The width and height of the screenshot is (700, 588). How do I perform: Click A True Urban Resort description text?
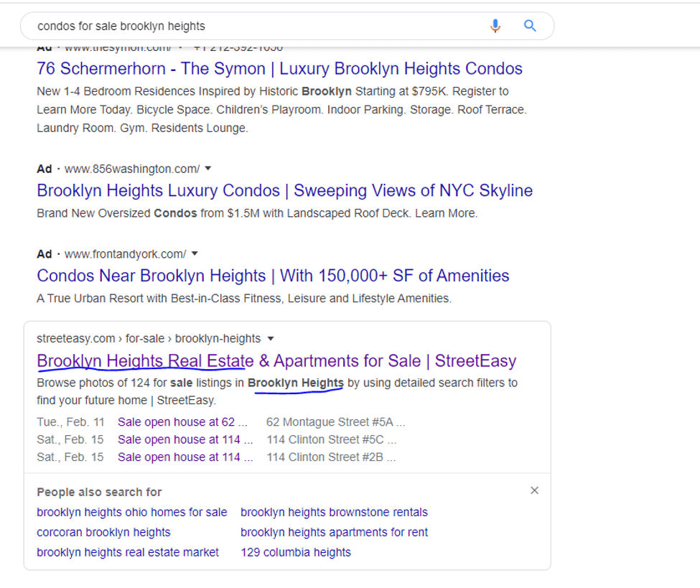coord(244,299)
